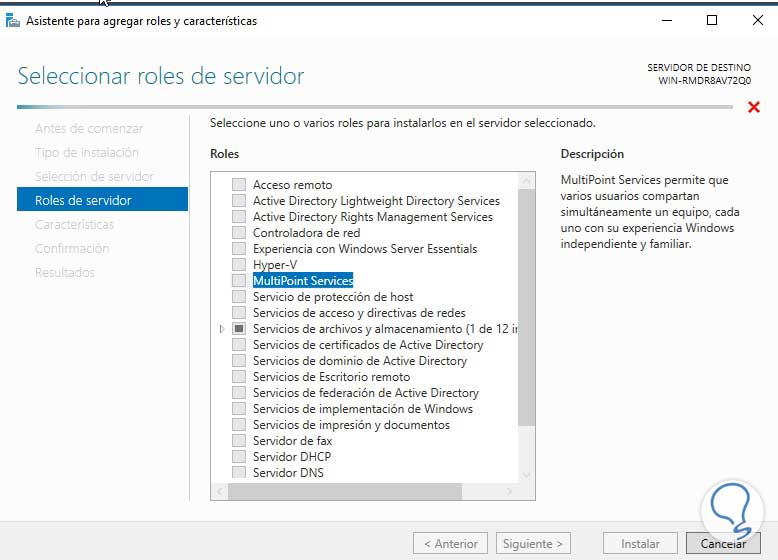Check Servicios de certificados de Active Directory box
Image resolution: width=778 pixels, height=560 pixels.
coord(239,345)
